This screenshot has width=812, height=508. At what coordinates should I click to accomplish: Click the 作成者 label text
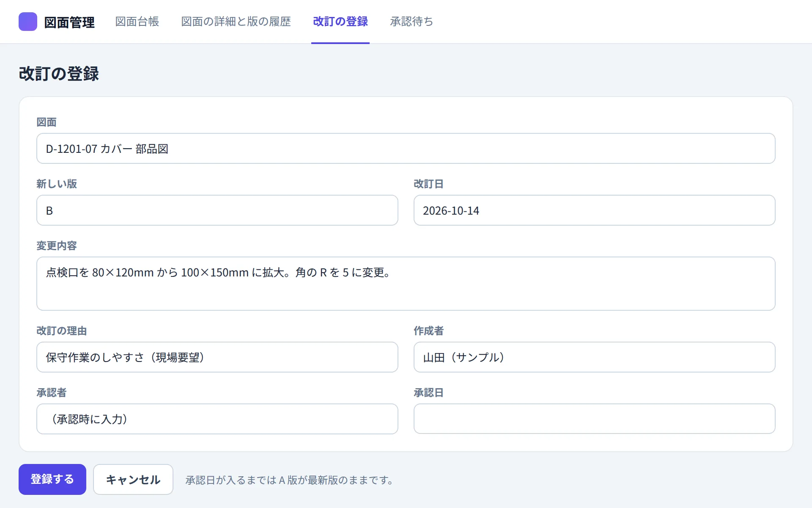point(428,331)
